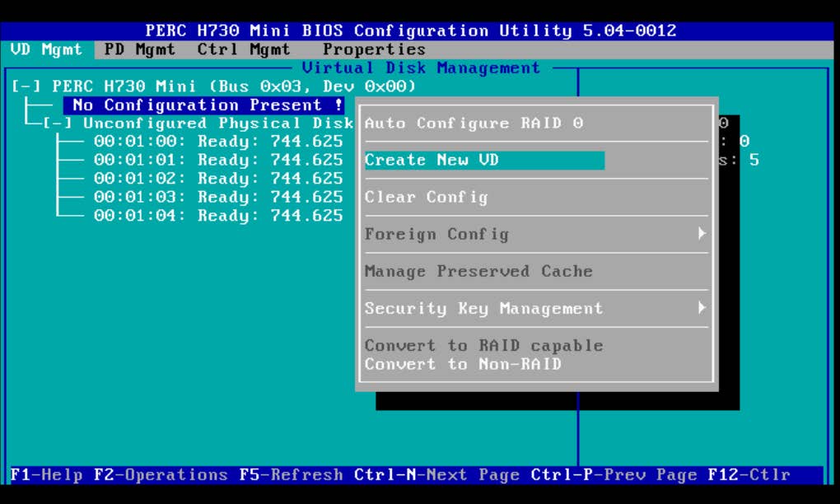Select physical disk 00:01:03

coord(218,197)
